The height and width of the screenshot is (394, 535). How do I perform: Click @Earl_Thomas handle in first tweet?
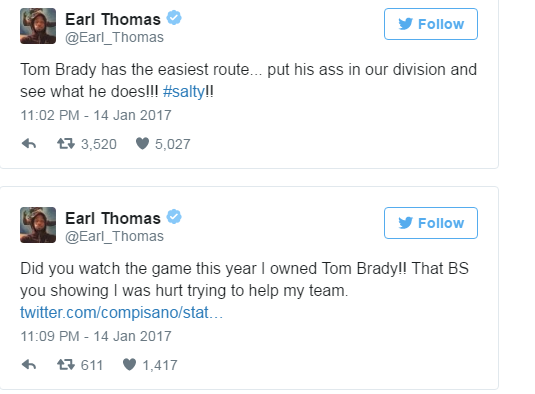[x=114, y=37]
